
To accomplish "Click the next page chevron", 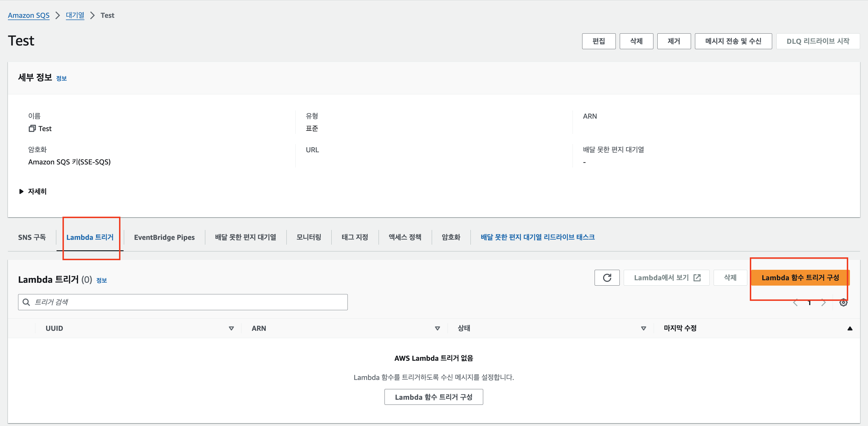I will tap(824, 303).
